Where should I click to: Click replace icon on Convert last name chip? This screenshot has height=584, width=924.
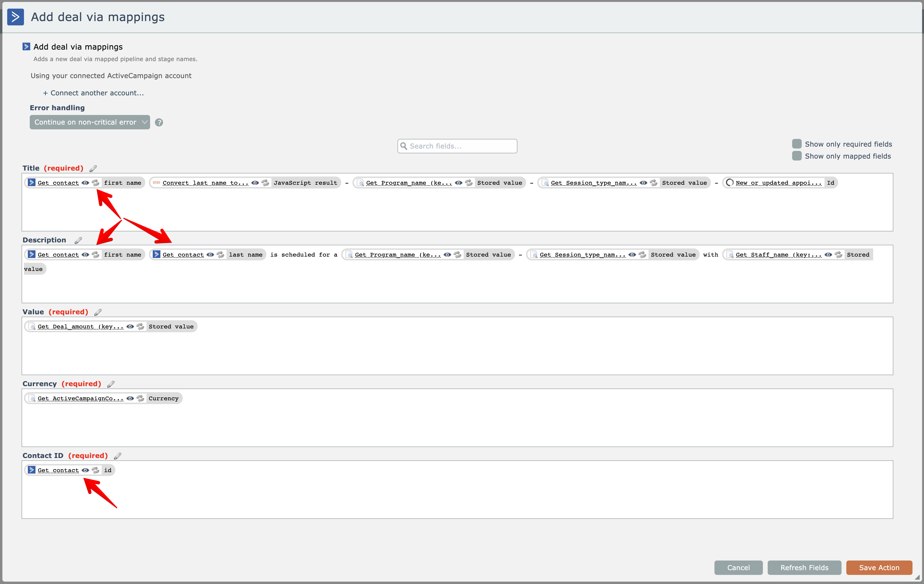click(x=265, y=183)
